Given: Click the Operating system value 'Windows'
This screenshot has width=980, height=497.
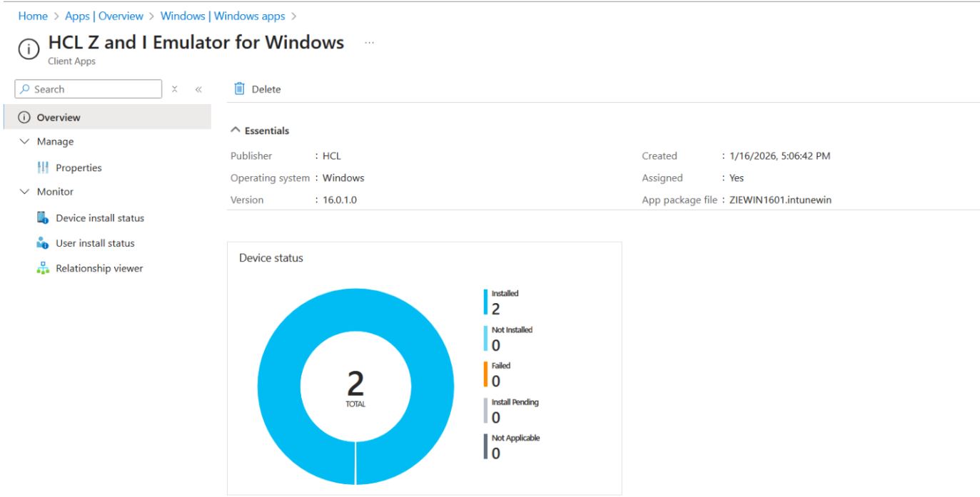Looking at the screenshot, I should [343, 178].
